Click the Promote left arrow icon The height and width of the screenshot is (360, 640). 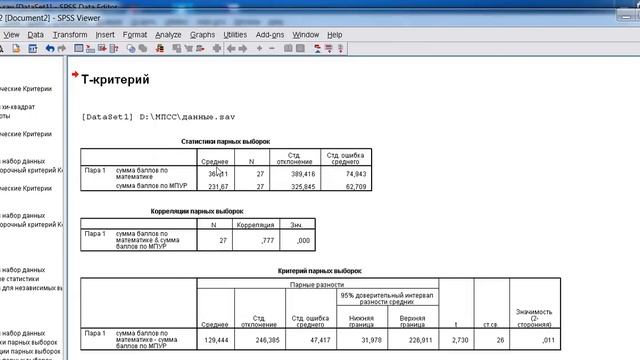click(x=231, y=49)
